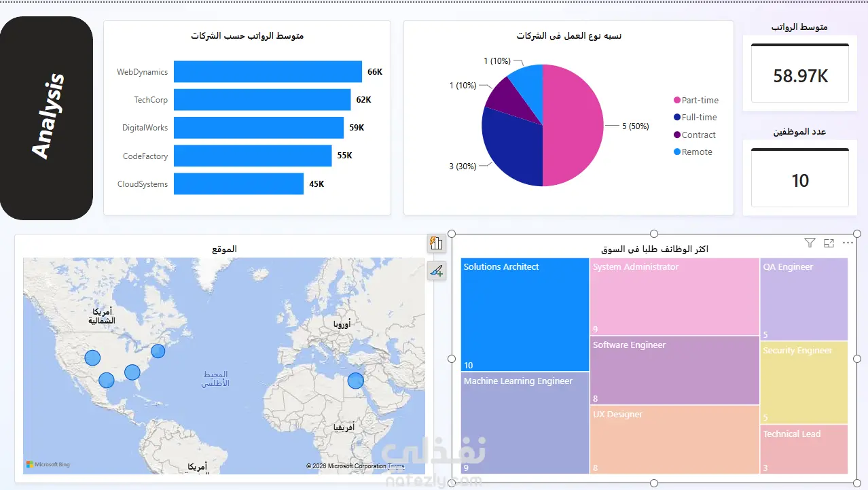This screenshot has height=490, width=868.
Task: Open the Terms link on the map
Action: click(x=396, y=466)
